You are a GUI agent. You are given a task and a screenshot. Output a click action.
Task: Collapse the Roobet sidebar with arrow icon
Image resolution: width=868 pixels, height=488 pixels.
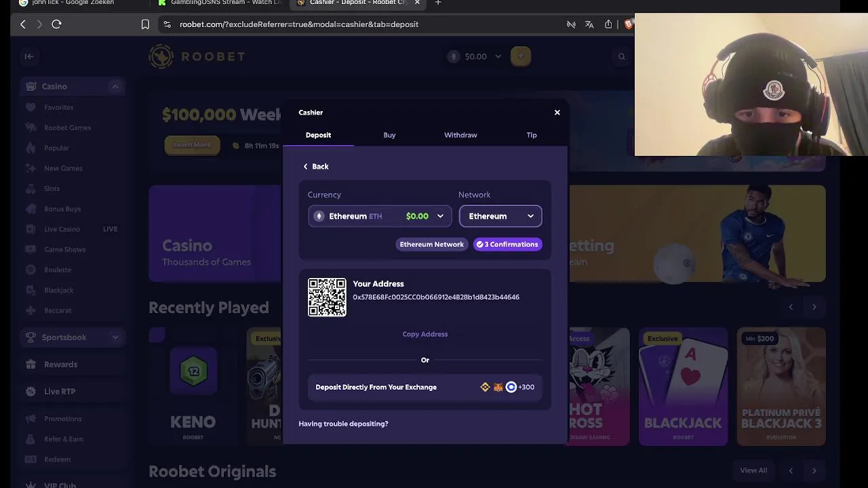pyautogui.click(x=29, y=56)
